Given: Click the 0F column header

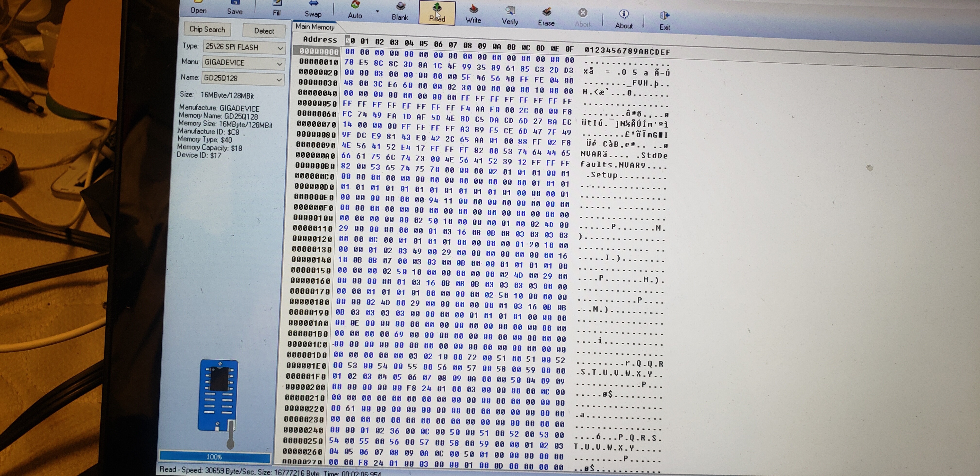Looking at the screenshot, I should click(569, 49).
